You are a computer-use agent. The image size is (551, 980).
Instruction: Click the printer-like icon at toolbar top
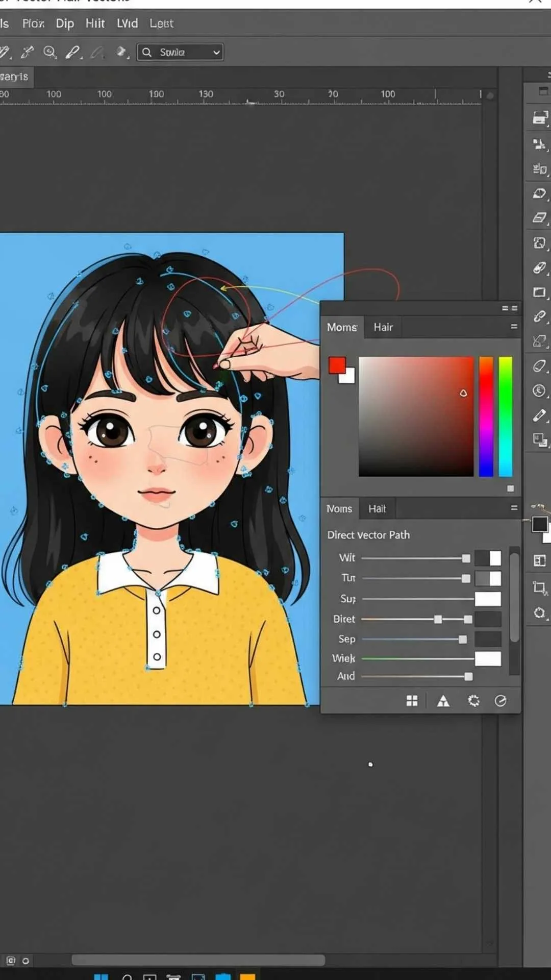(x=540, y=117)
